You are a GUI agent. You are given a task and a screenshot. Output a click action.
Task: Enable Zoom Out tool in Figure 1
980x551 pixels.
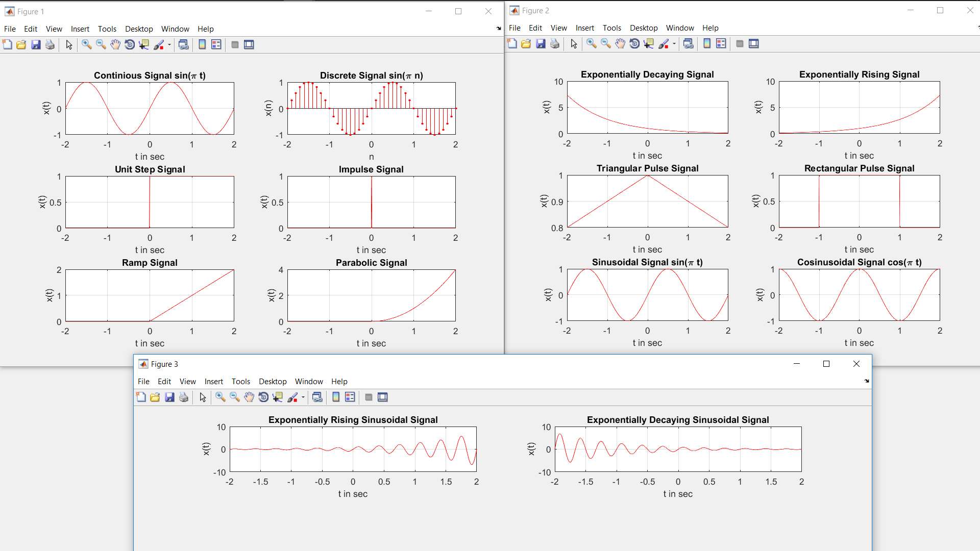coord(101,45)
